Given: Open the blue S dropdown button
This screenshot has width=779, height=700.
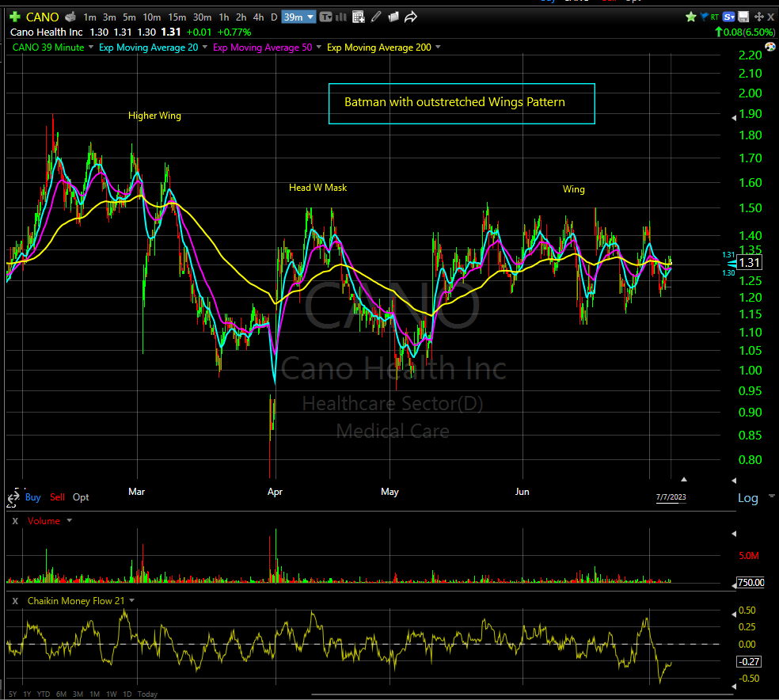Looking at the screenshot, I should click(729, 17).
